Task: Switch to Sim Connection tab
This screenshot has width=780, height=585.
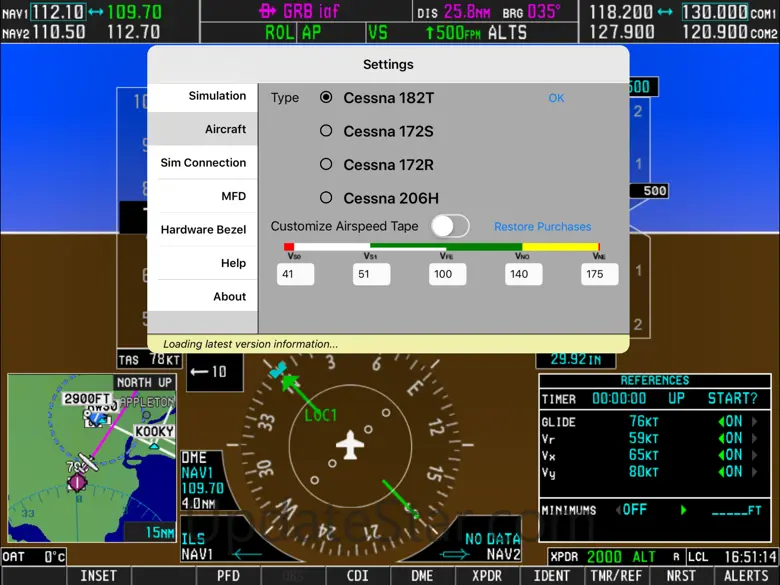Action: pos(202,163)
